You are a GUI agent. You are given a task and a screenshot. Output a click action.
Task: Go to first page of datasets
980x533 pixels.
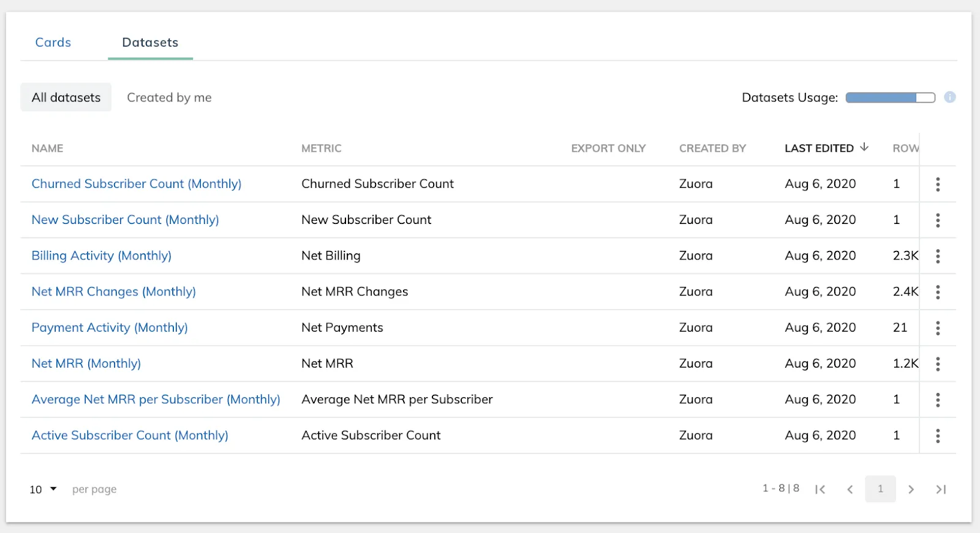pyautogui.click(x=820, y=489)
